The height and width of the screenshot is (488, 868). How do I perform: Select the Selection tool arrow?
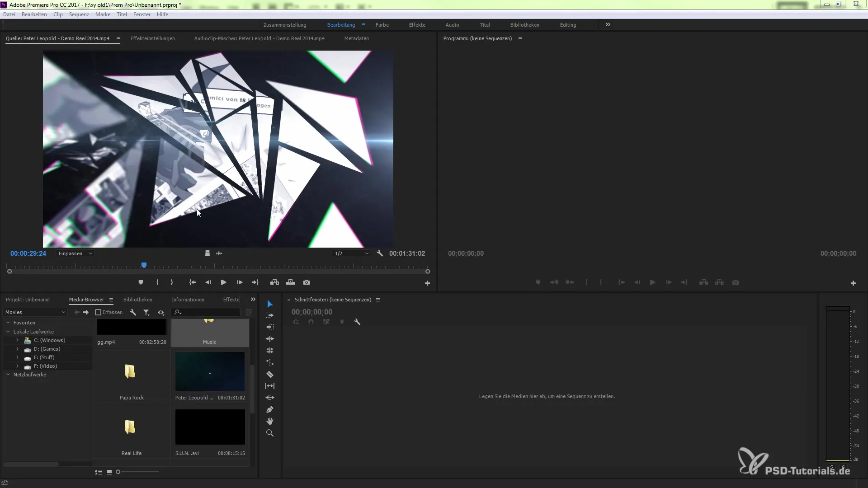point(270,304)
